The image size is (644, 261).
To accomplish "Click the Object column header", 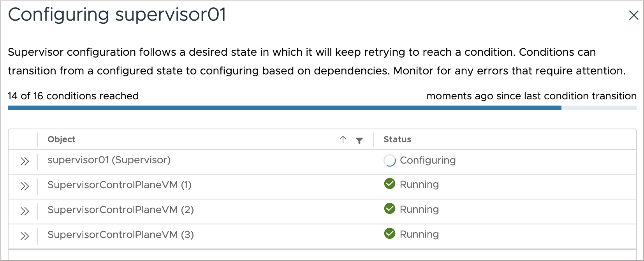I will (62, 139).
